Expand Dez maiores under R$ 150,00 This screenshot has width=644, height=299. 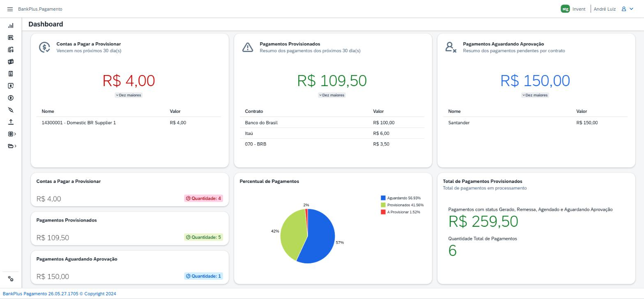click(x=535, y=95)
